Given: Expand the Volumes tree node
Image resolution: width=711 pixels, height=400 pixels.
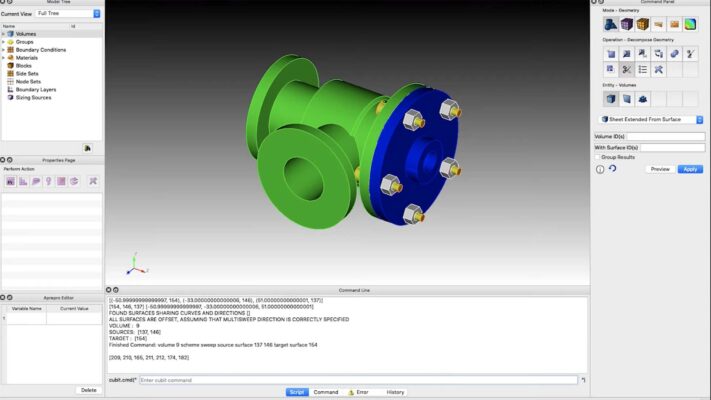Looking at the screenshot, I should point(3,34).
